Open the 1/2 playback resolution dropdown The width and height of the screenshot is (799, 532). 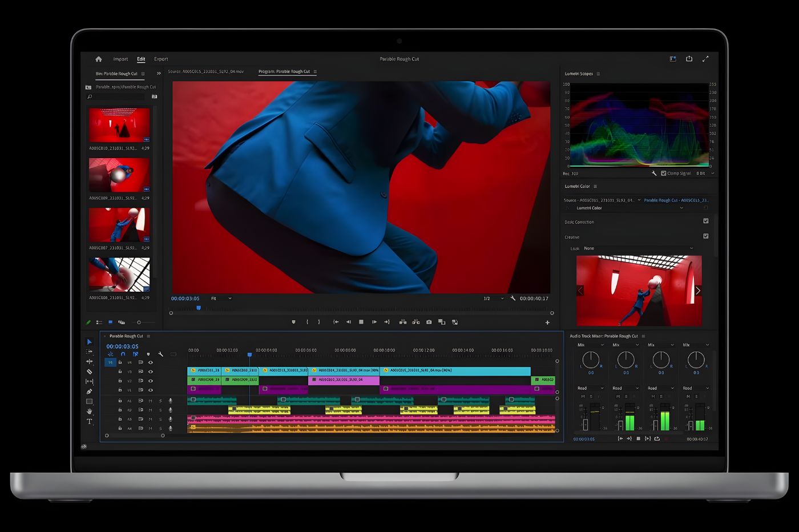[x=494, y=298]
